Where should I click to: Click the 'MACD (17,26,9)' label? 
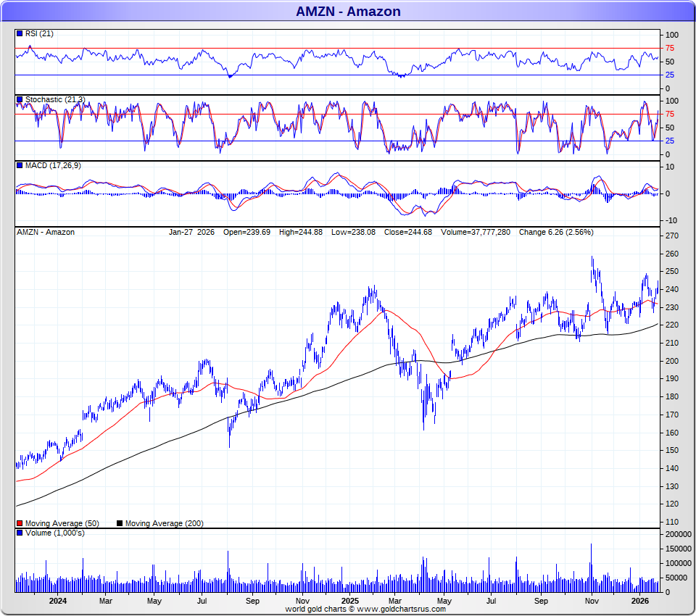pos(53,165)
